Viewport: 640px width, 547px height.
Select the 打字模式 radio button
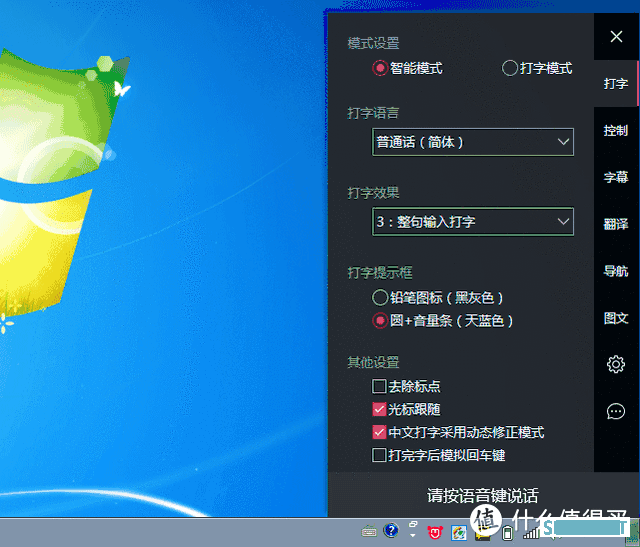click(x=509, y=68)
